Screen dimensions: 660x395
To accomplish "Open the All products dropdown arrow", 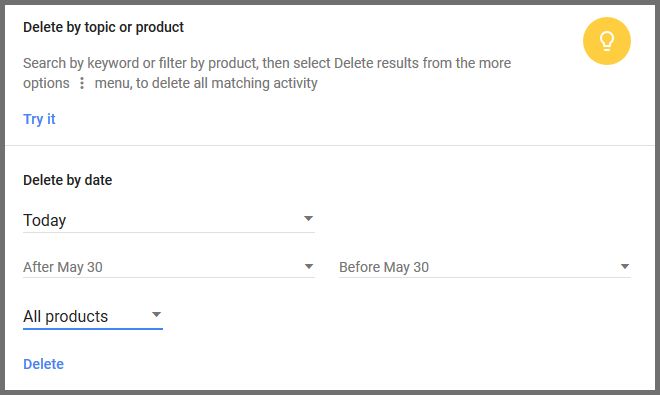I will 156,315.
